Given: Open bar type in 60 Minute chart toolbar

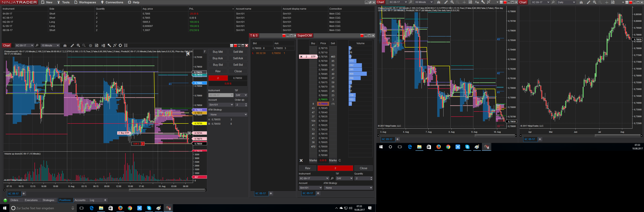Looking at the screenshot, I should tap(439, 2).
